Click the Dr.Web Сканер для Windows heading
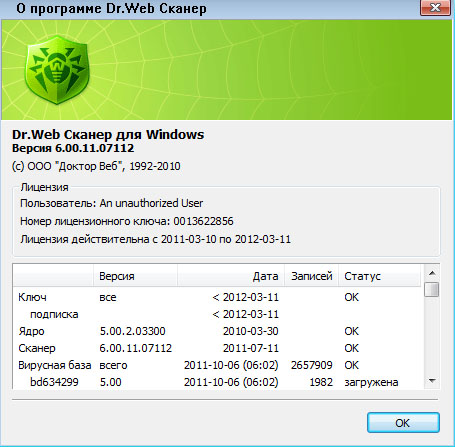 pos(108,134)
